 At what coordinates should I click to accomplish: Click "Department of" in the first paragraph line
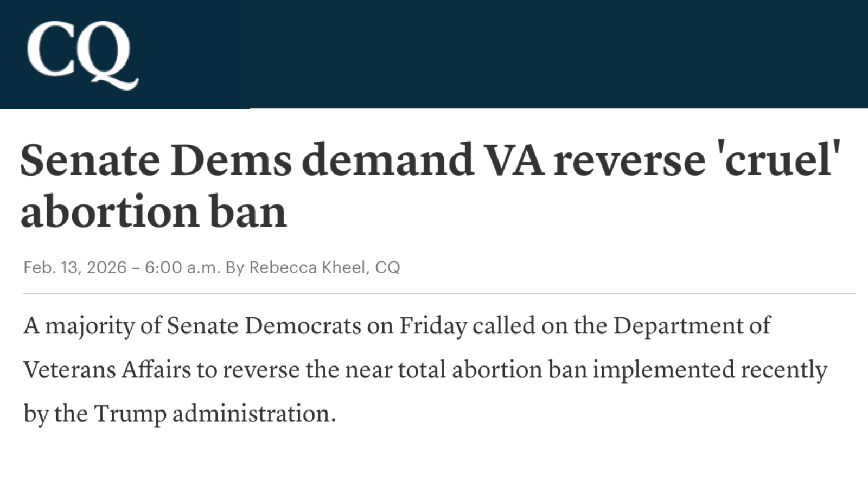(x=692, y=326)
